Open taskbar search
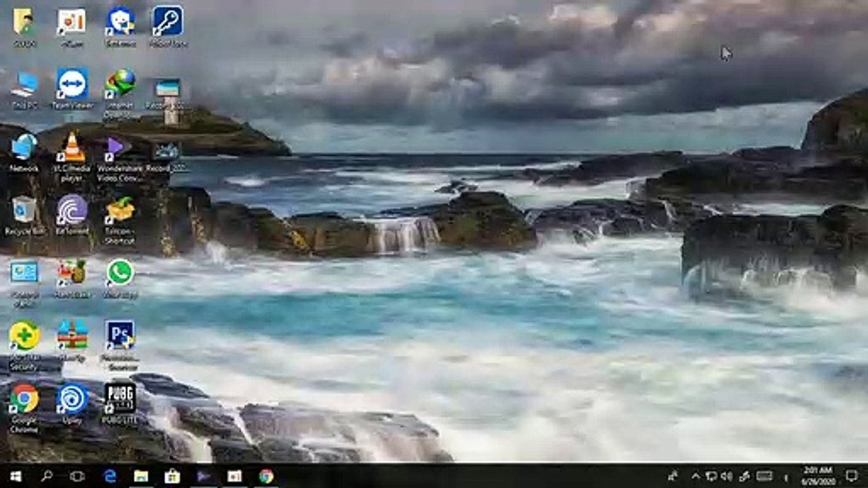 (46, 476)
